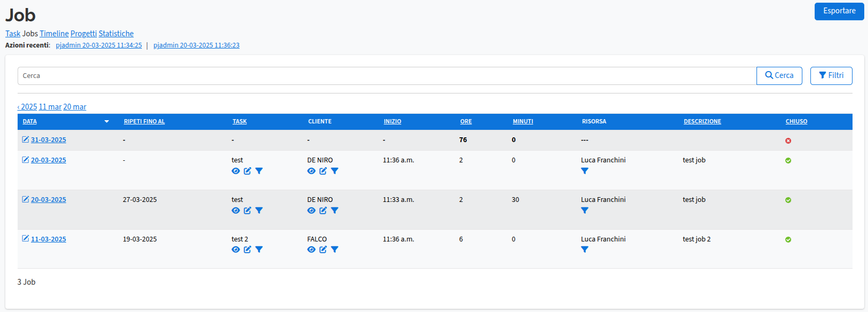Open the Statistiche page
Image resolution: width=868 pixels, height=312 pixels.
click(x=116, y=34)
